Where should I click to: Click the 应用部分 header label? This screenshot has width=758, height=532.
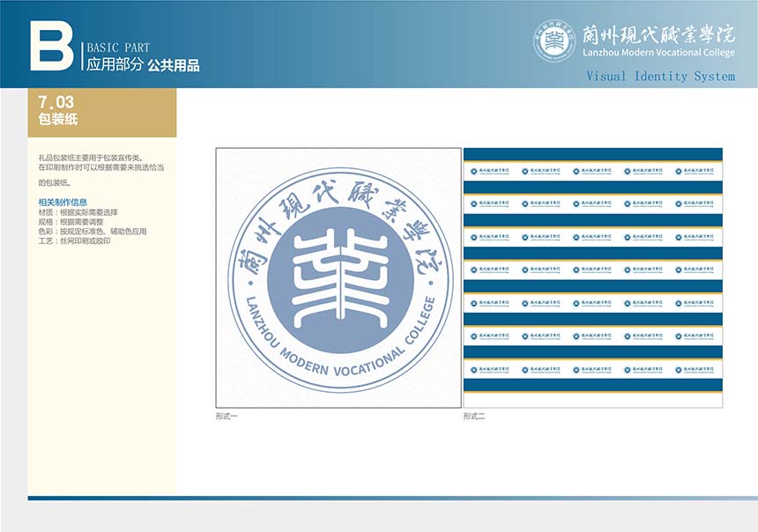(x=114, y=64)
